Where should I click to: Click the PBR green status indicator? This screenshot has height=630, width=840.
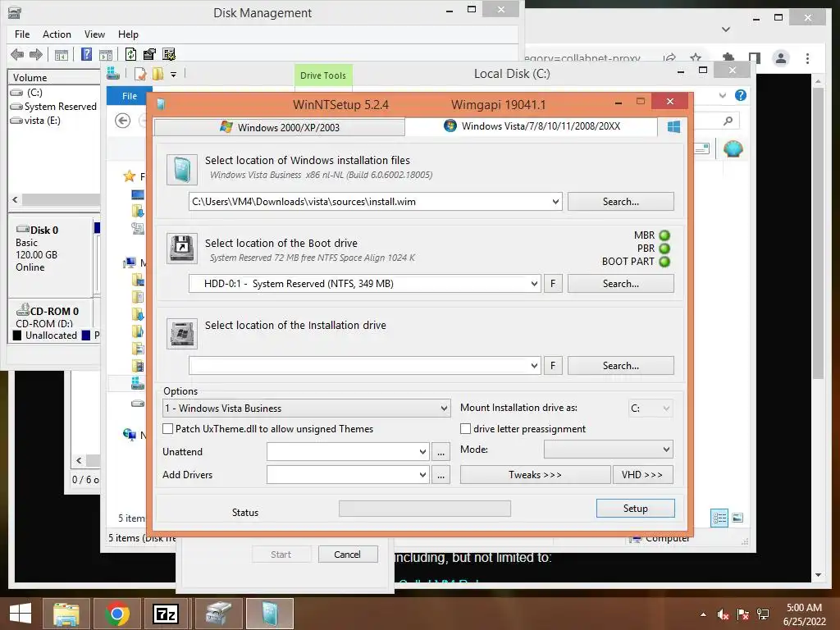[664, 249]
